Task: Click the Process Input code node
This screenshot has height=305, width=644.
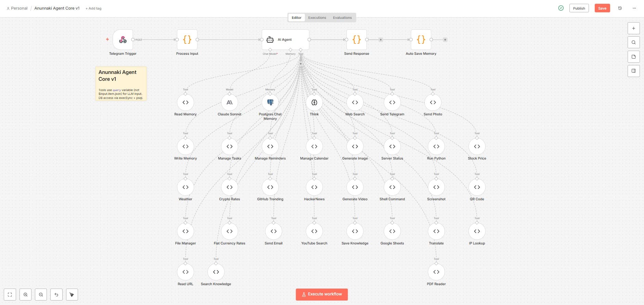Action: point(187,40)
